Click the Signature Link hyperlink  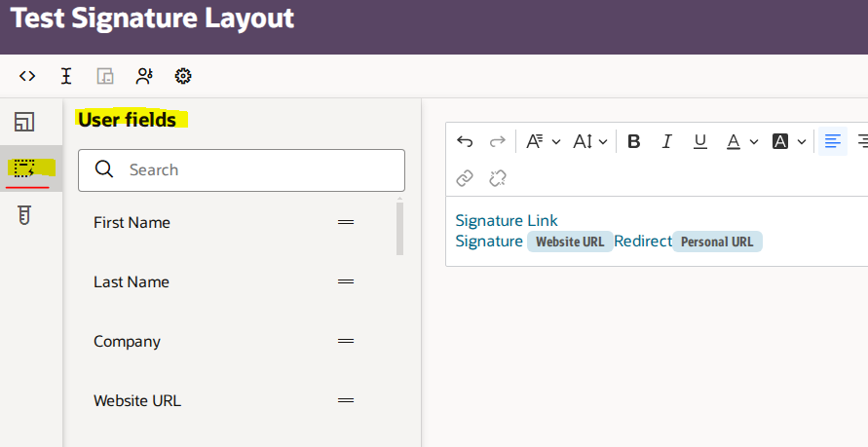(507, 220)
